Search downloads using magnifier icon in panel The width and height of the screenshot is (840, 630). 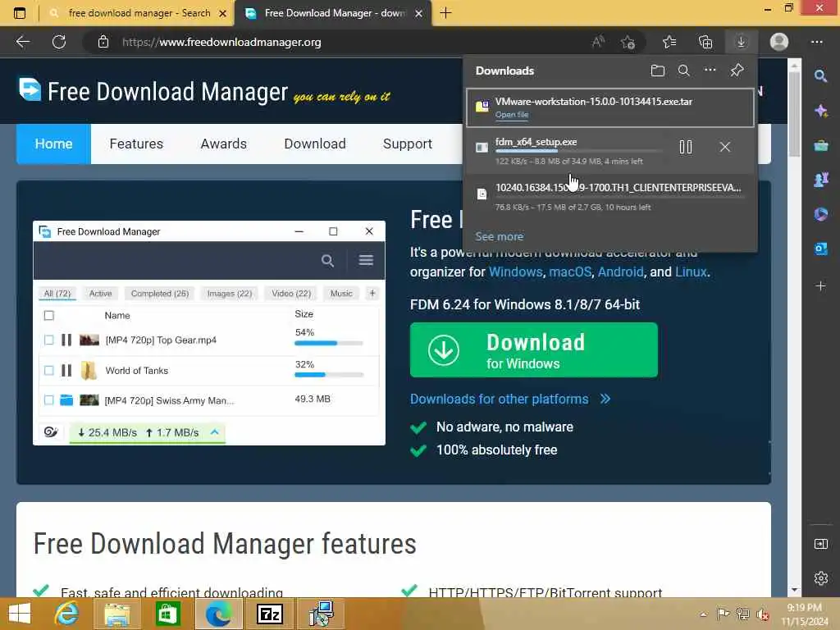coord(683,71)
